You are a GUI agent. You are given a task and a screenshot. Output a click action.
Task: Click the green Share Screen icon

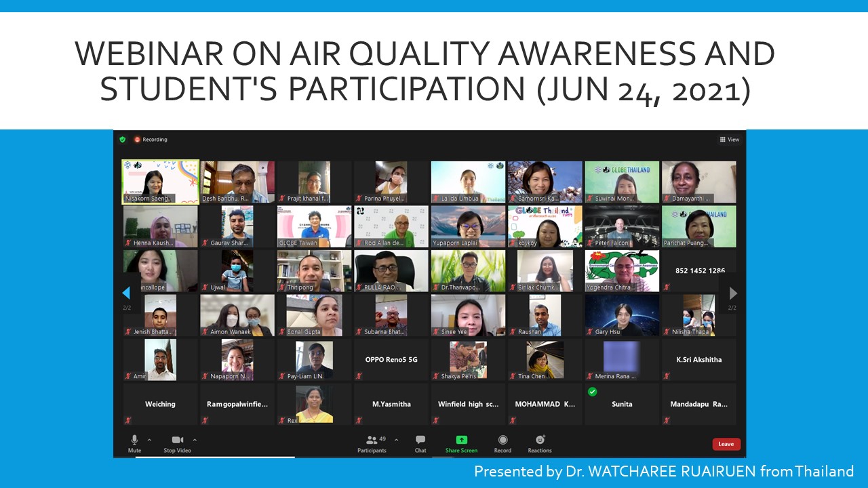click(461, 441)
